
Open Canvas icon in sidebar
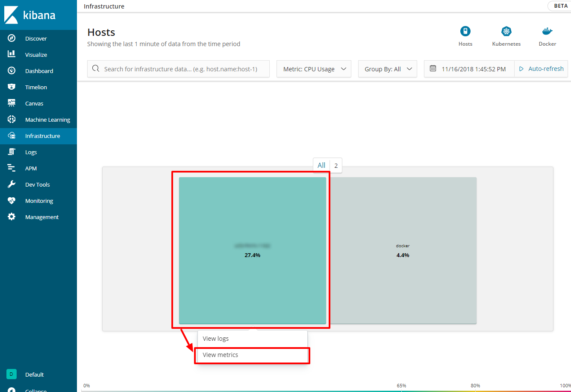12,103
